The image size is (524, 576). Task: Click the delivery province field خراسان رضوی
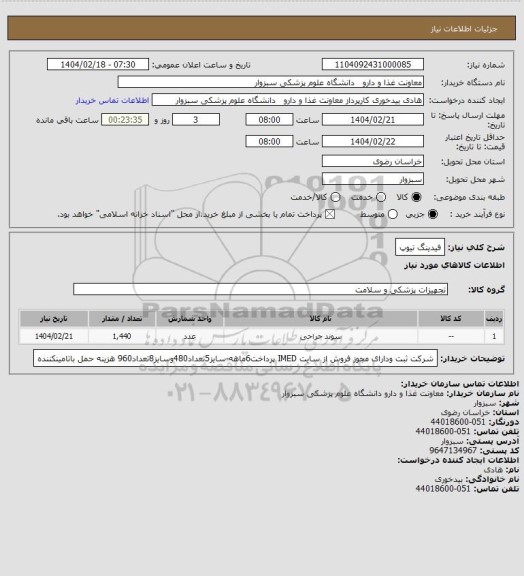pos(373,161)
